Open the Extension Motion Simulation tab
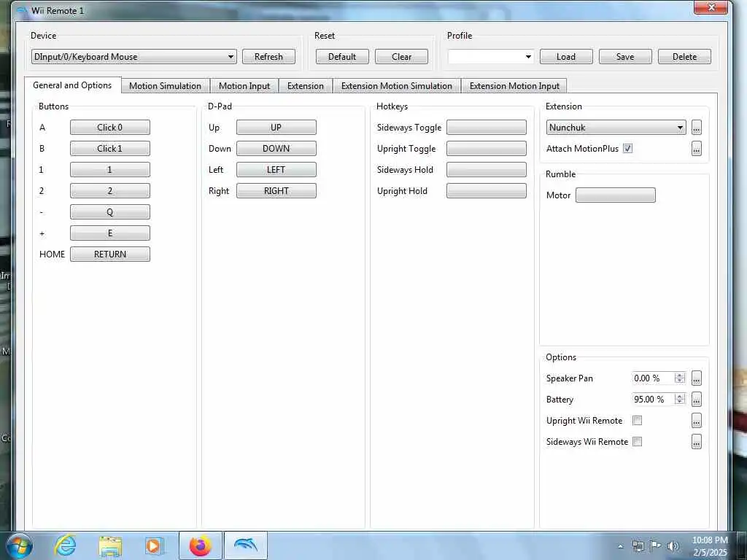Viewport: 747px width, 560px height. [x=396, y=86]
